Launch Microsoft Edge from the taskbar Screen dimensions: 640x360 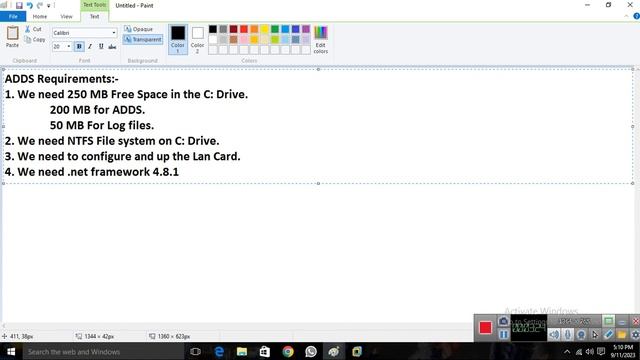tap(219, 351)
